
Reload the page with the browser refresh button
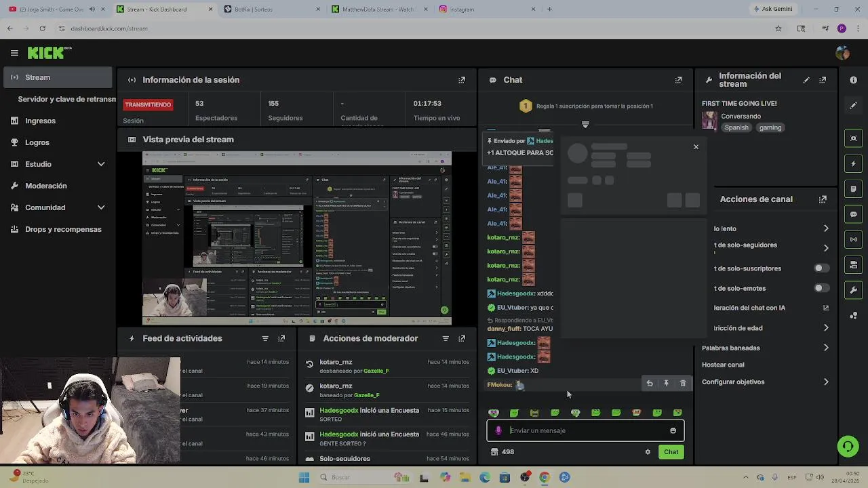(42, 28)
